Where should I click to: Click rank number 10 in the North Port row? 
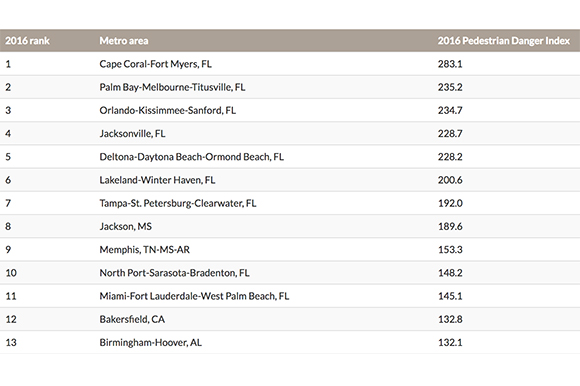[x=11, y=273]
